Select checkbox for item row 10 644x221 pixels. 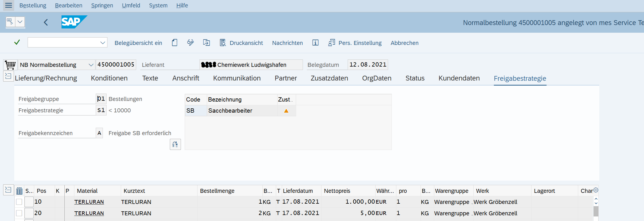coord(19,202)
